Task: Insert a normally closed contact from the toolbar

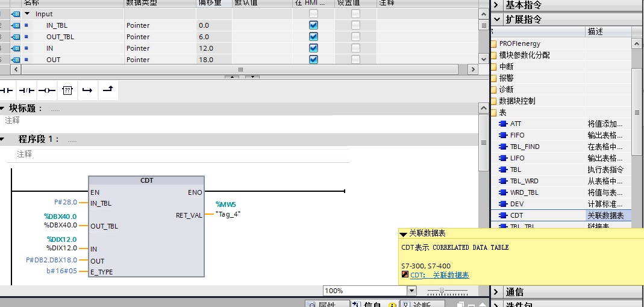Action: tap(27, 90)
